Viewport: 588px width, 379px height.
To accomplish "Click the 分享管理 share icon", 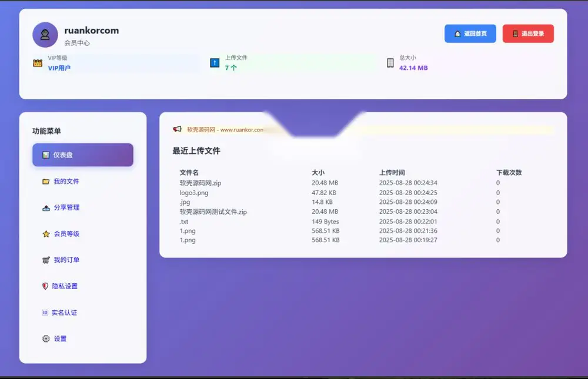I will point(46,207).
